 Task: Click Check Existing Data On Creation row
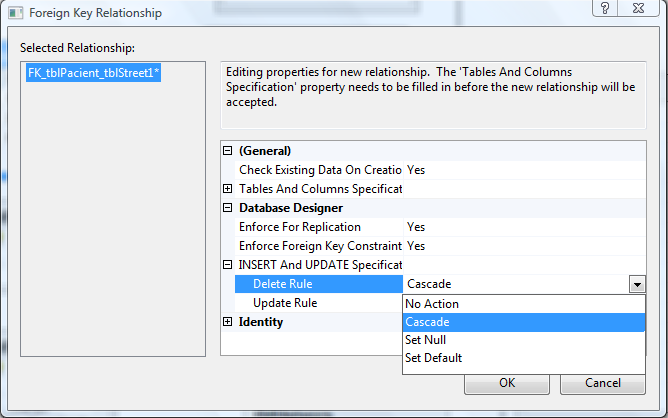(320, 170)
